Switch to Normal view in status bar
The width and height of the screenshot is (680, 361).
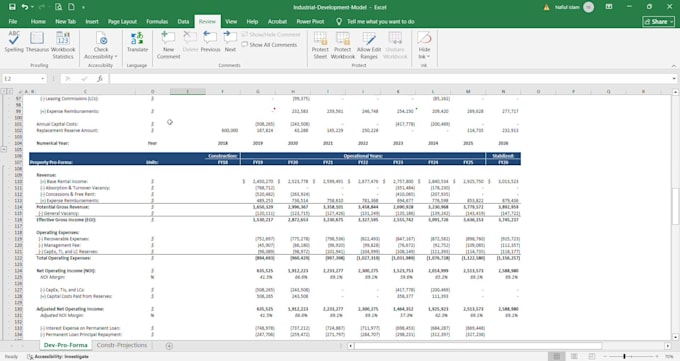click(x=557, y=357)
